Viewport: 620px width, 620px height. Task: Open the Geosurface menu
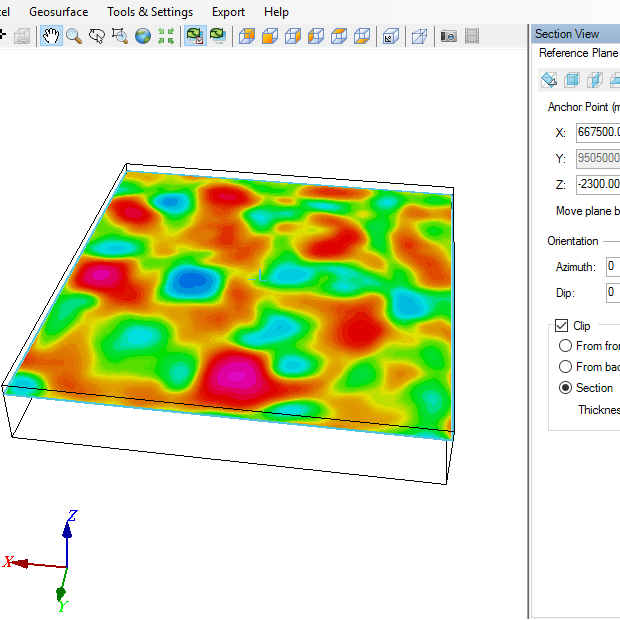pyautogui.click(x=58, y=12)
